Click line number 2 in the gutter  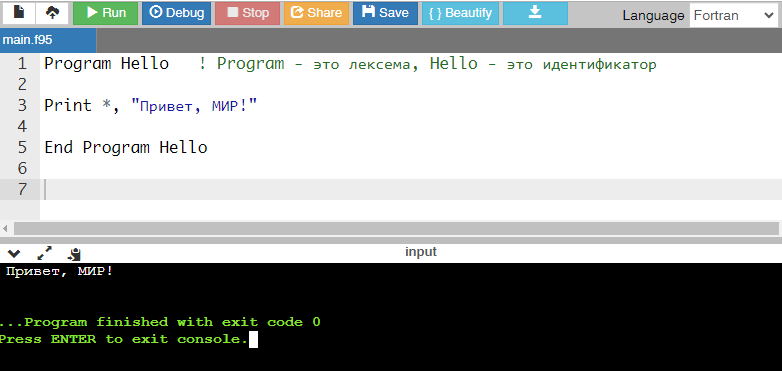[x=22, y=85]
